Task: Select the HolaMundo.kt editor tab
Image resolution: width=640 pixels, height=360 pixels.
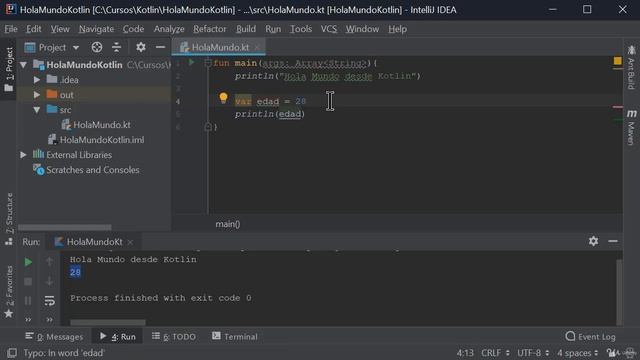Action: point(220,47)
